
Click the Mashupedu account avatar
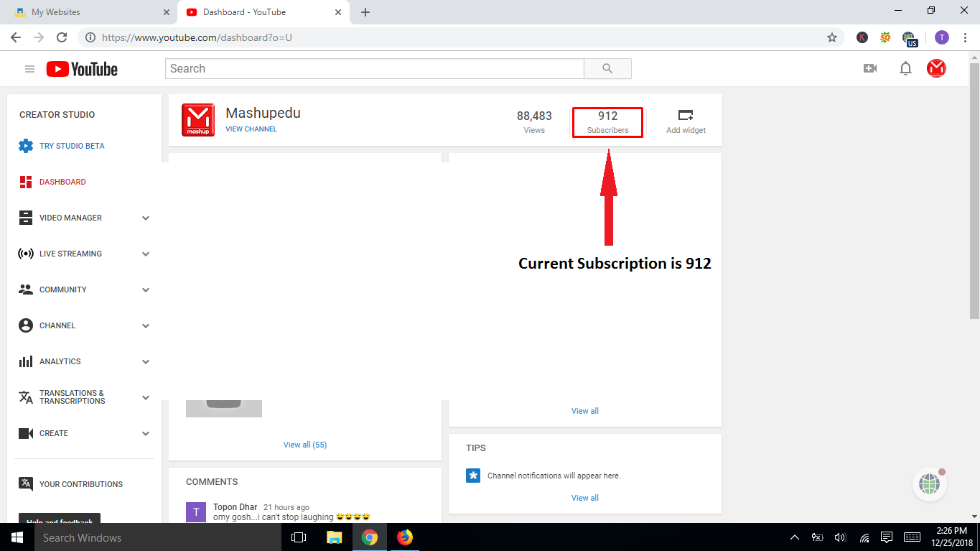[936, 68]
